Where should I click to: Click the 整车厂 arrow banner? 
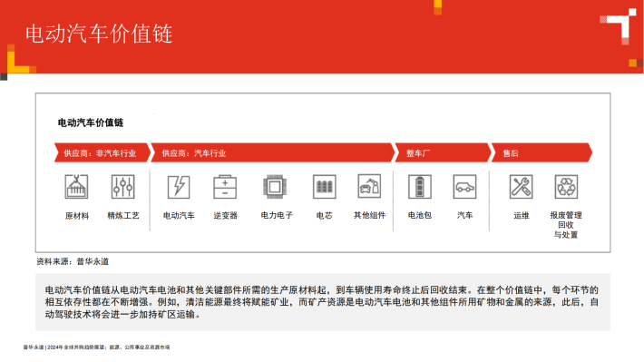(444, 152)
